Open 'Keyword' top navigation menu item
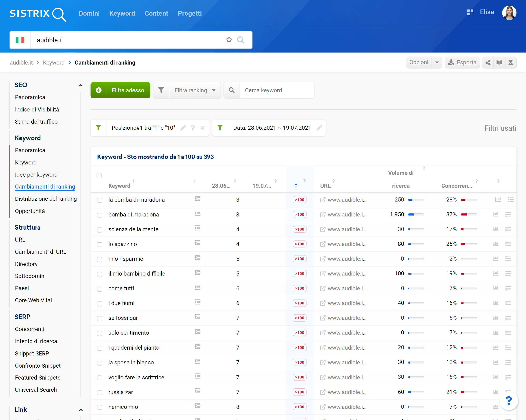Viewport: 526px width, 420px height. click(x=122, y=13)
